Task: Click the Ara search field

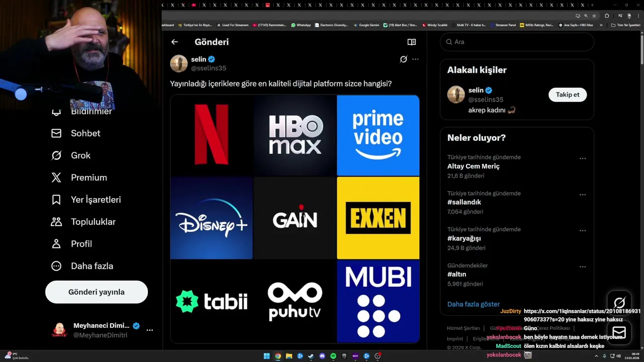Action: click(x=517, y=42)
